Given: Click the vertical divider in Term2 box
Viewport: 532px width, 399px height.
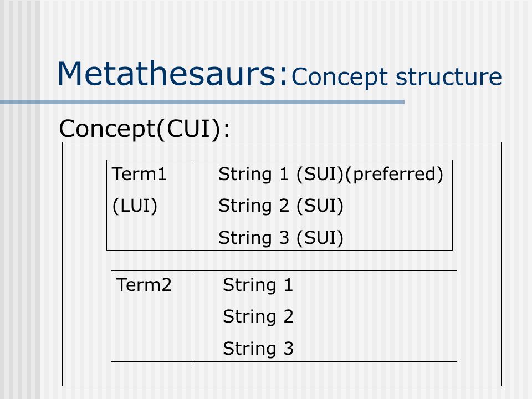Looking at the screenshot, I should tap(191, 317).
